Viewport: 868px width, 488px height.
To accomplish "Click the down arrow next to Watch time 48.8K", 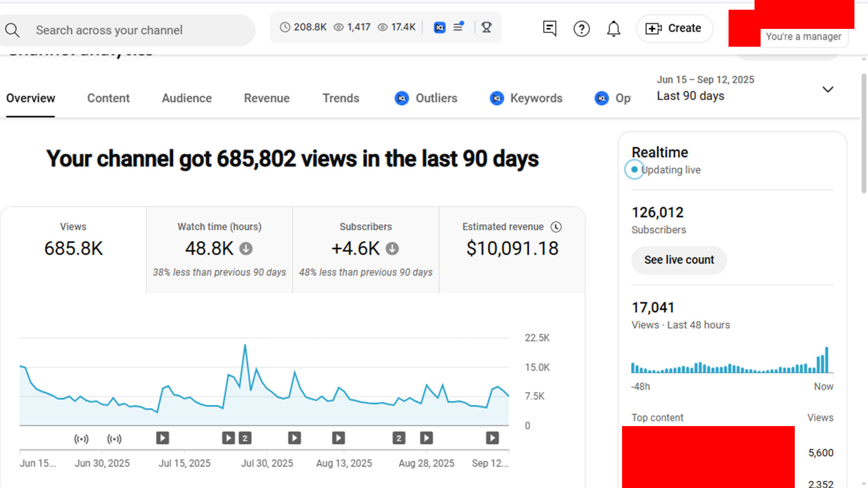I will click(246, 249).
